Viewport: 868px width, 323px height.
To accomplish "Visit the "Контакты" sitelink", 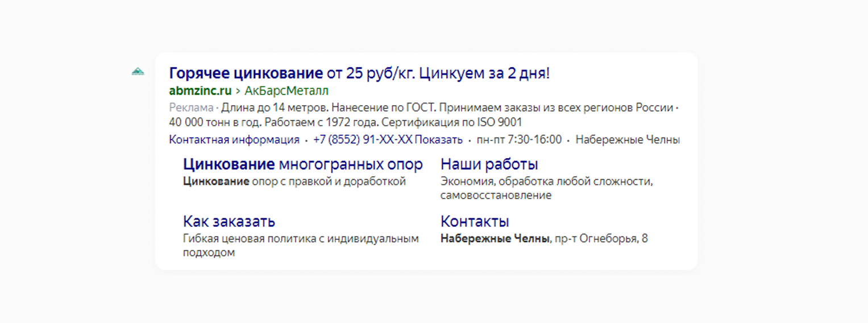I will point(475,221).
